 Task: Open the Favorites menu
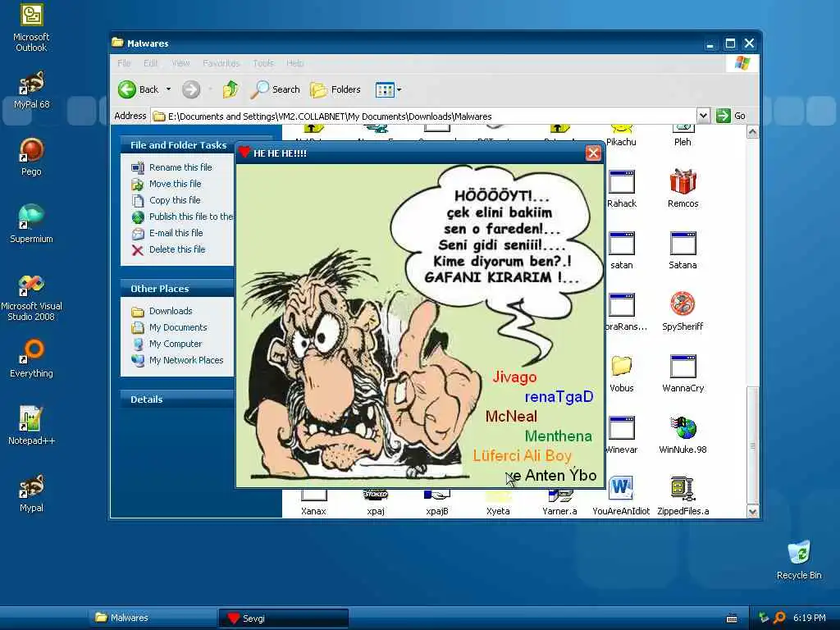(x=221, y=63)
